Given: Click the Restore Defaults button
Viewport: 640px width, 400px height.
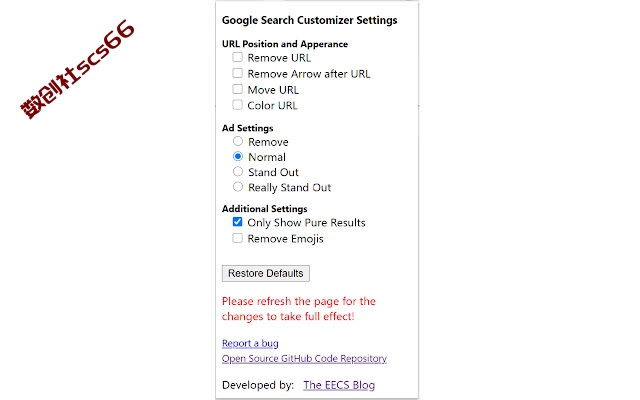Looking at the screenshot, I should [x=266, y=273].
